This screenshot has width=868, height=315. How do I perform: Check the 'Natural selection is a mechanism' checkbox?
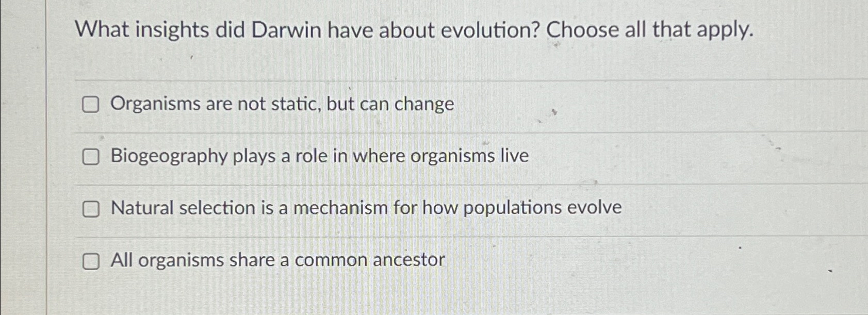(92, 209)
